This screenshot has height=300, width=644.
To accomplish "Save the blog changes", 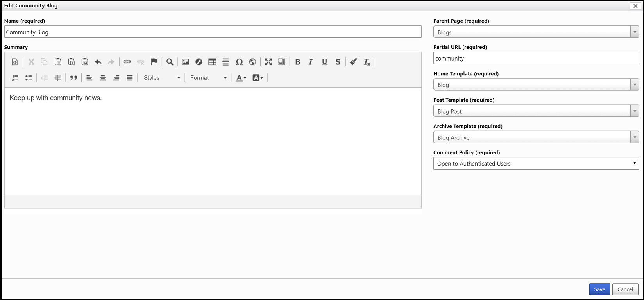I will click(x=599, y=289).
